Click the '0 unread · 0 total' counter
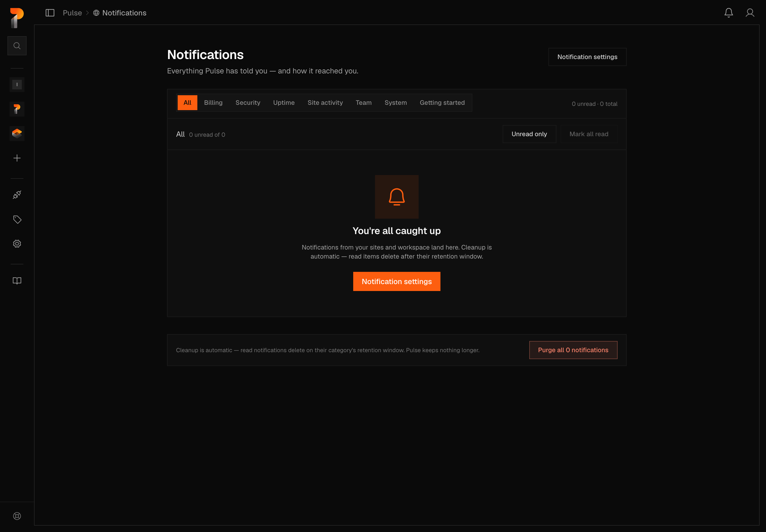This screenshot has width=766, height=532. tap(595, 104)
